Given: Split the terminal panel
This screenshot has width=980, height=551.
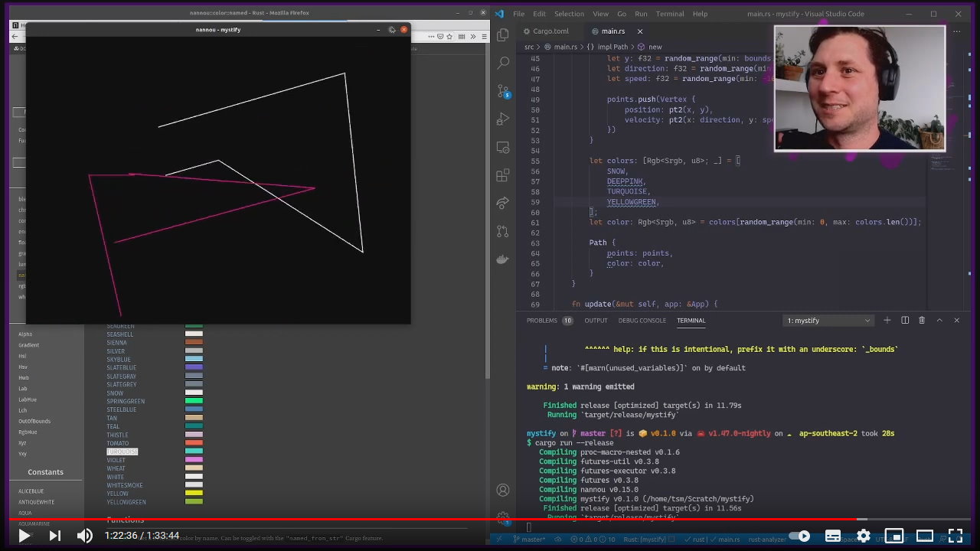Looking at the screenshot, I should pos(905,321).
